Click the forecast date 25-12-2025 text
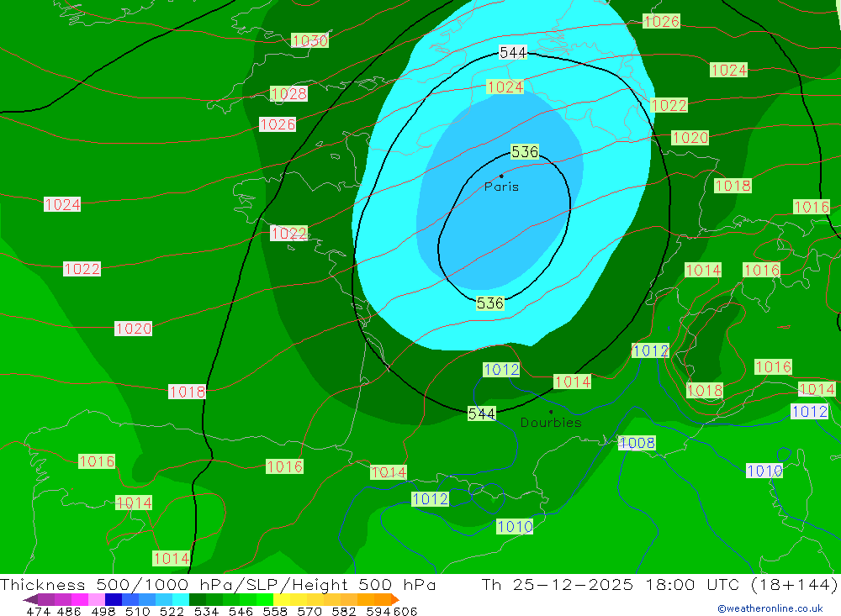The image size is (841, 616). click(x=573, y=584)
